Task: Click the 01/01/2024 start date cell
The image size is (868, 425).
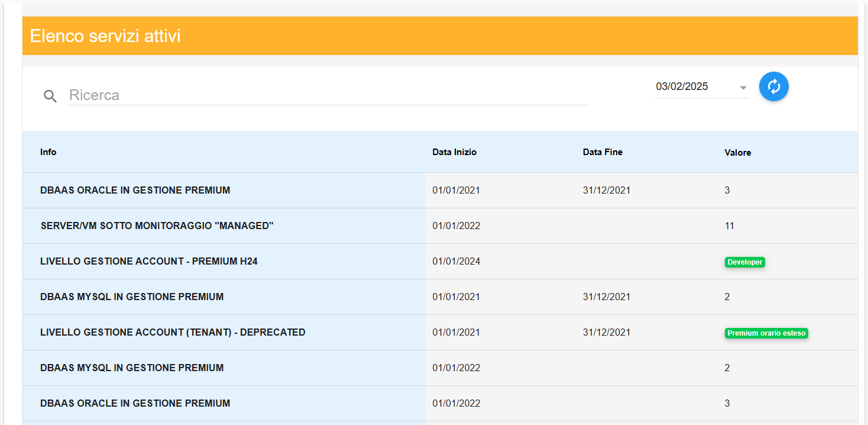Action: click(456, 261)
